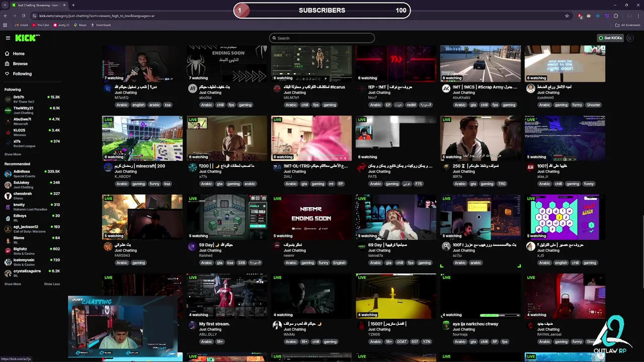Go to Following in sidebar

[22, 73]
